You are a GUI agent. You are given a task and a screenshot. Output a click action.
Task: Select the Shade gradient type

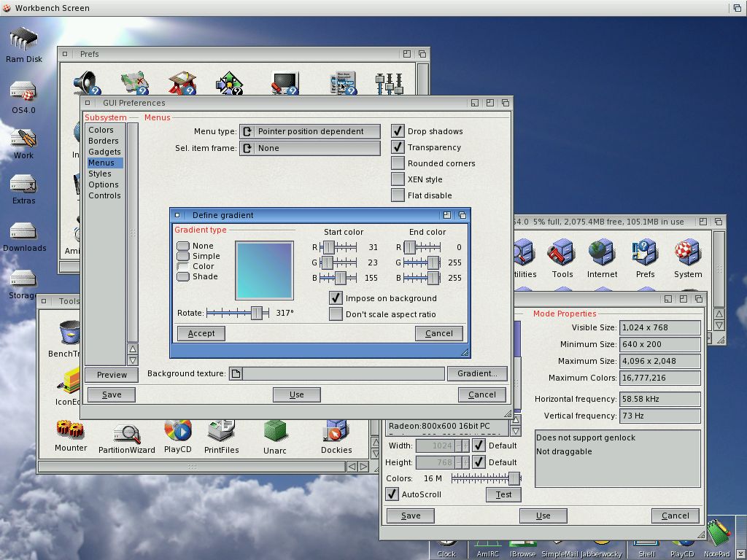click(183, 277)
